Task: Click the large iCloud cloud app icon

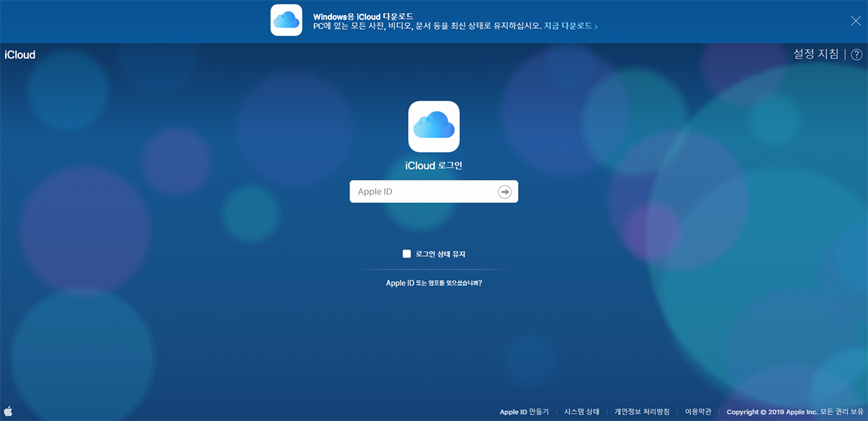Action: coord(434,126)
